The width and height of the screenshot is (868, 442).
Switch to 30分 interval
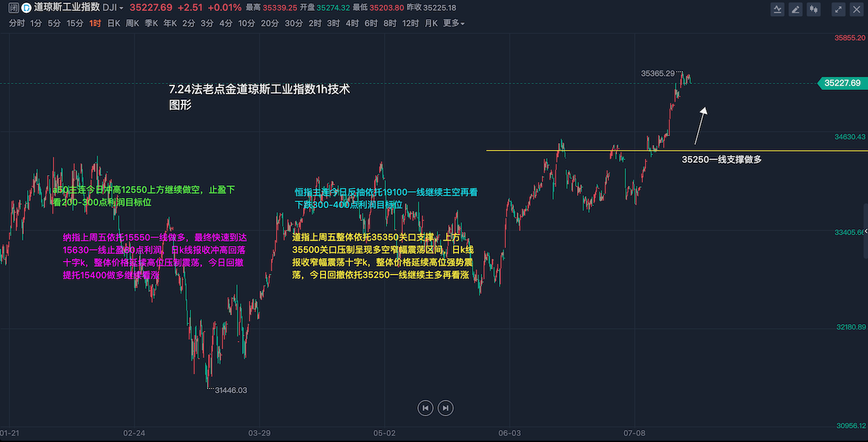point(294,23)
